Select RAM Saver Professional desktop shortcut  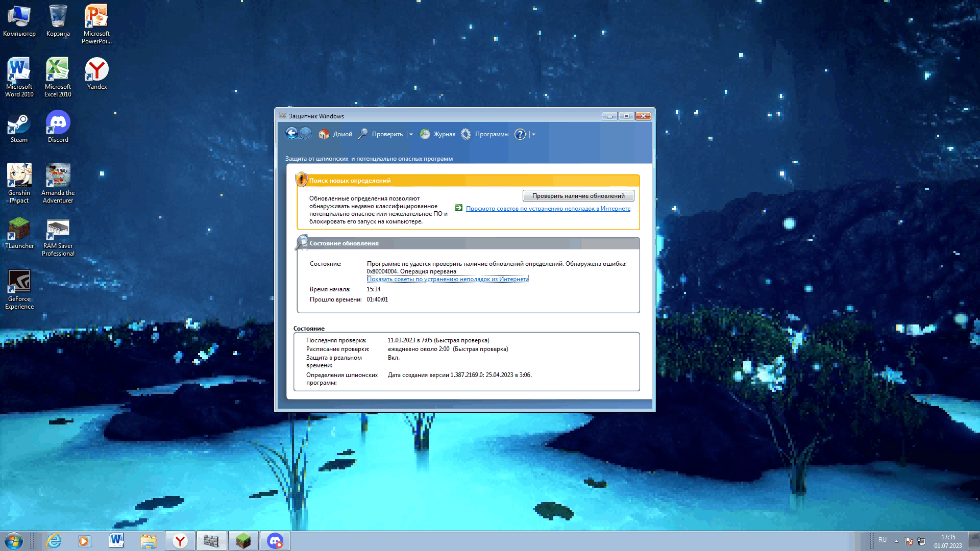click(58, 237)
